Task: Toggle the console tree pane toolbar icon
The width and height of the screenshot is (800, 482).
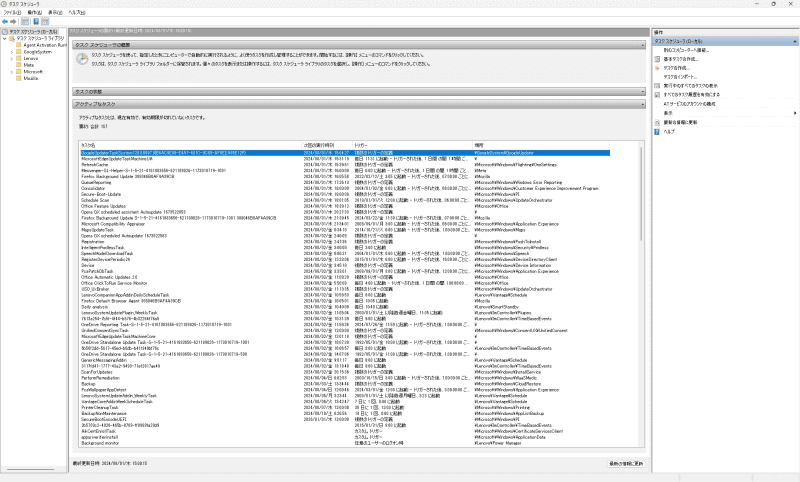Action: pos(25,21)
